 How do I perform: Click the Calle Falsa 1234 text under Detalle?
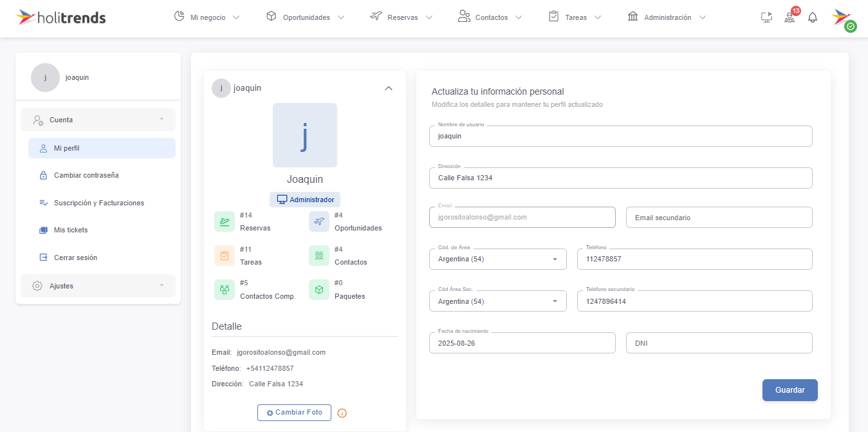[x=276, y=384]
